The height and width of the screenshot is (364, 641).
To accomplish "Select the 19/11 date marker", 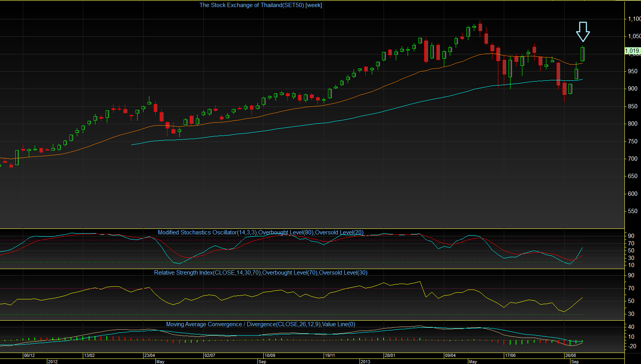I will (330, 355).
